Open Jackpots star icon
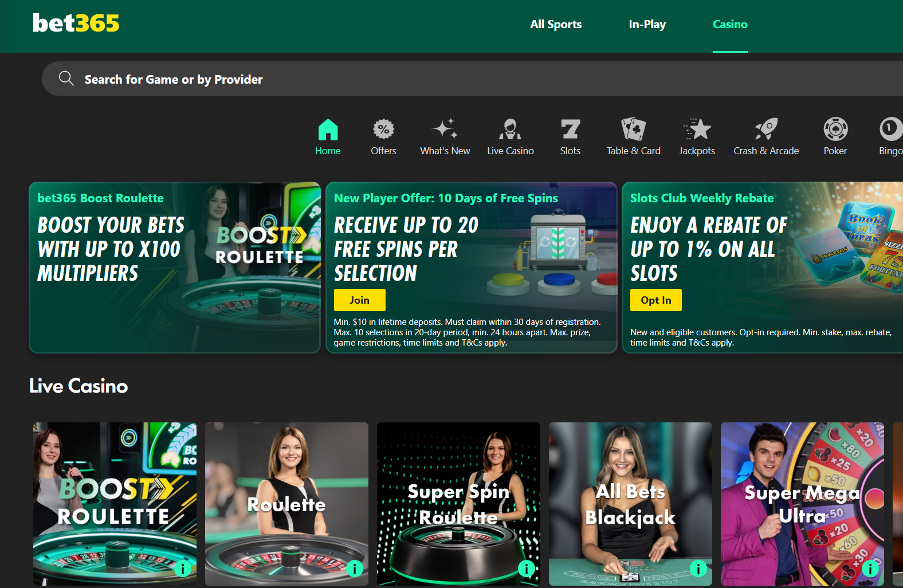903x588 pixels. (x=697, y=130)
